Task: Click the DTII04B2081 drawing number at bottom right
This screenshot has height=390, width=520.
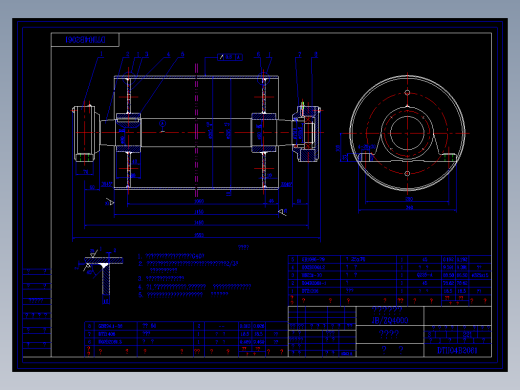Action: [x=457, y=350]
